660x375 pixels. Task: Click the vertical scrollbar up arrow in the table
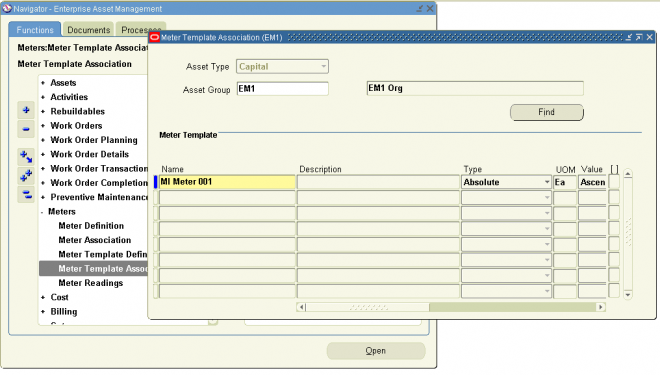click(x=628, y=174)
